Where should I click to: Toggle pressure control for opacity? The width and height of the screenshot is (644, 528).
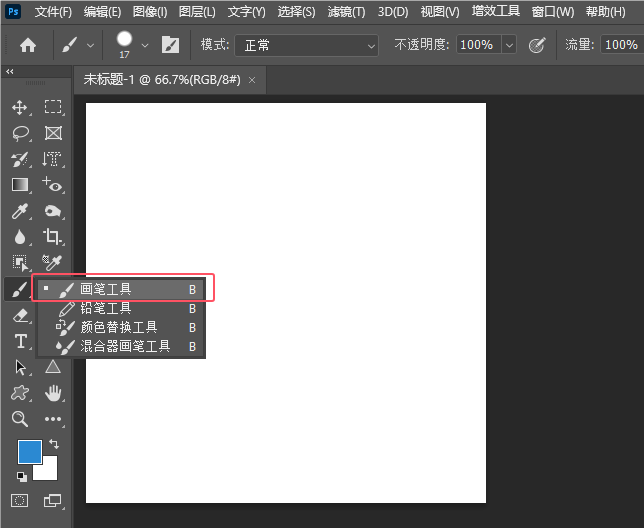pos(537,45)
